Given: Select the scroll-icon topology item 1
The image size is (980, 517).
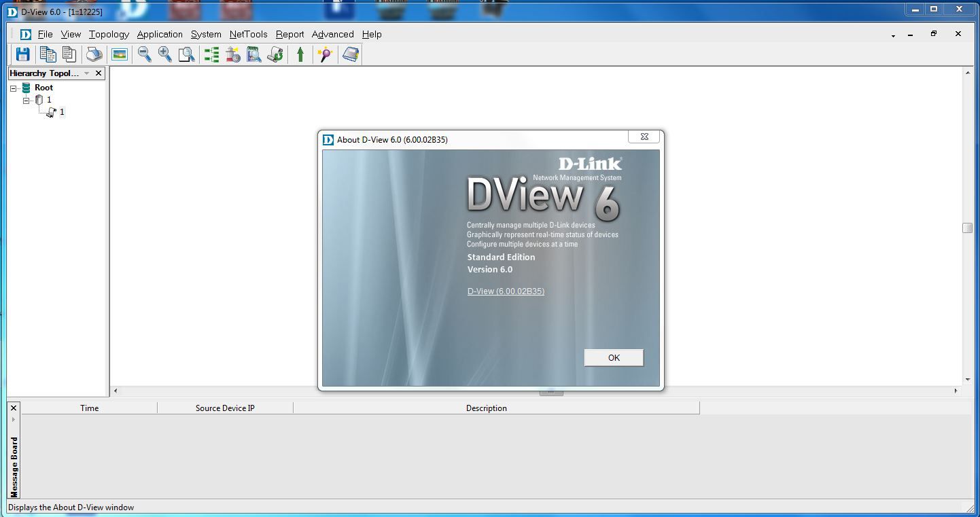Looking at the screenshot, I should 62,112.
